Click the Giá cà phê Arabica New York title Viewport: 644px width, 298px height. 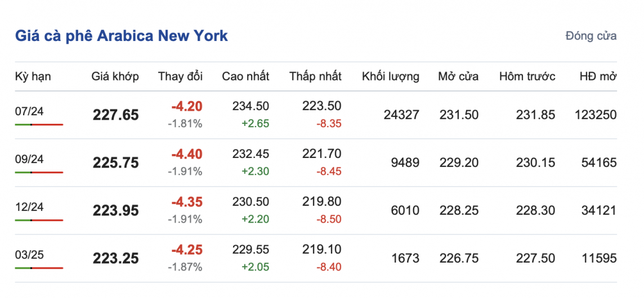click(x=121, y=36)
